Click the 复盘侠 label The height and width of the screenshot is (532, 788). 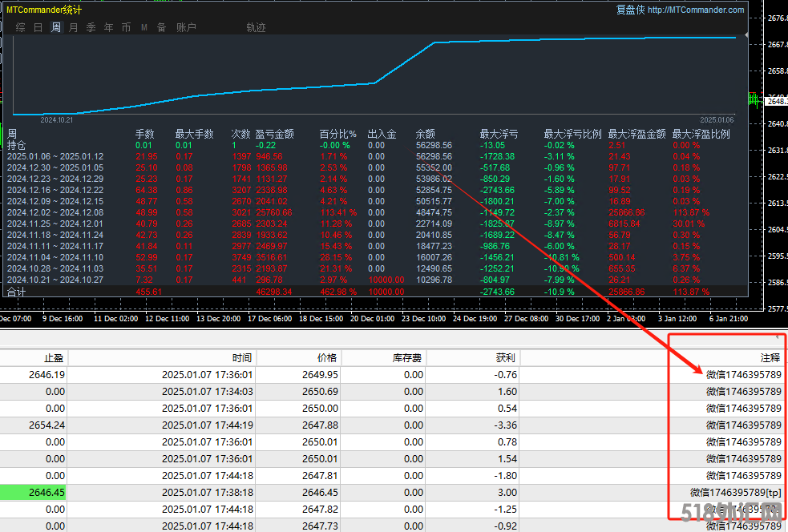pyautogui.click(x=630, y=10)
